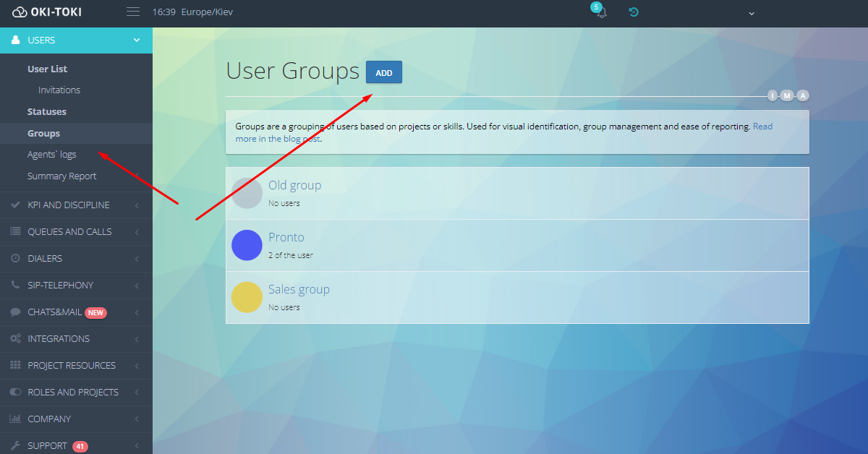Viewport: 868px width, 454px height.
Task: Click the notification bell icon
Action: tap(600, 13)
